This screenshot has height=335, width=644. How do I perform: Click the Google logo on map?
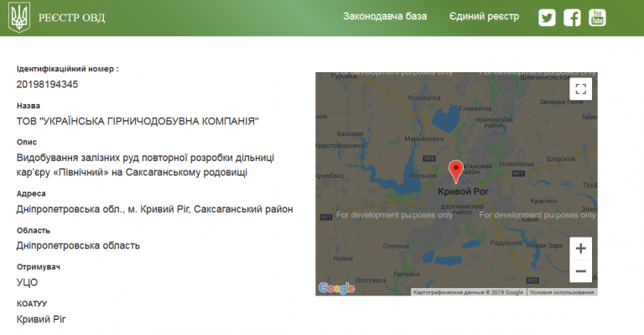[x=336, y=289]
